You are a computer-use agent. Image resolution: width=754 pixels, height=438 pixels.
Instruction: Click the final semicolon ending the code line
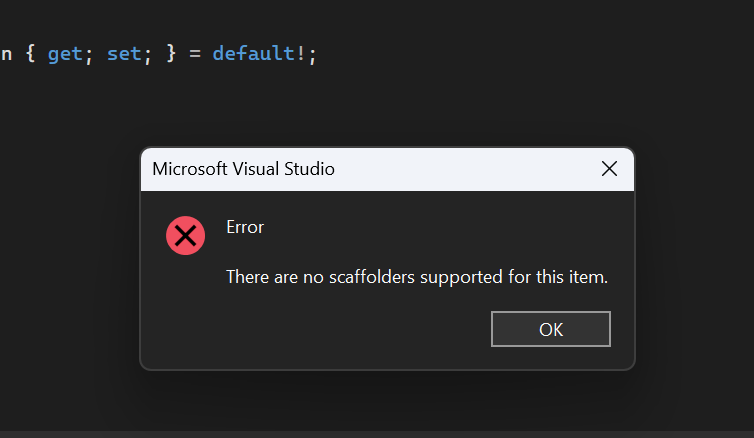pyautogui.click(x=313, y=55)
